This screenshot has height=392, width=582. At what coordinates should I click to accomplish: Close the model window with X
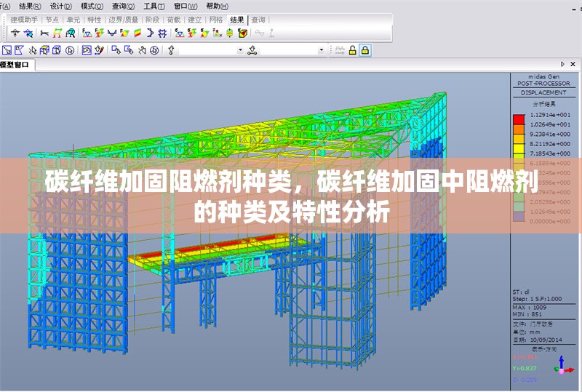tap(573, 64)
